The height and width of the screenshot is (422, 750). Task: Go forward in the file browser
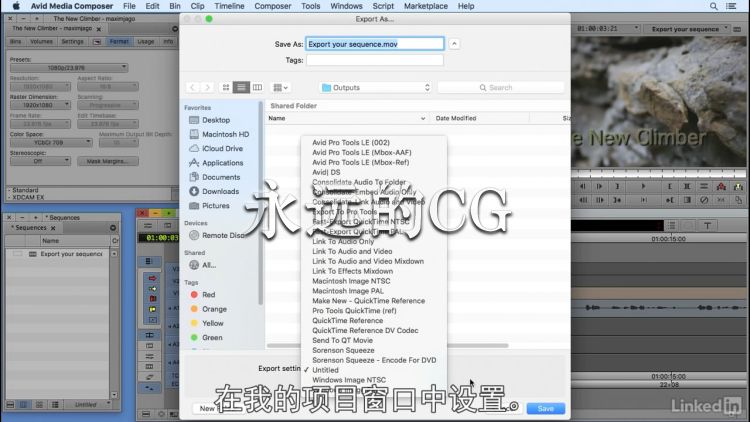[x=207, y=88]
